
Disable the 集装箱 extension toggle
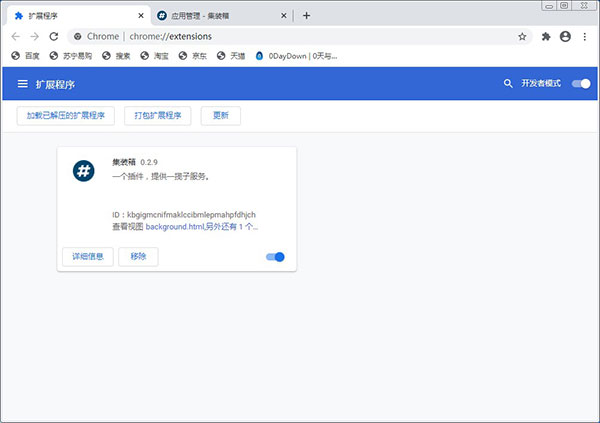click(275, 257)
